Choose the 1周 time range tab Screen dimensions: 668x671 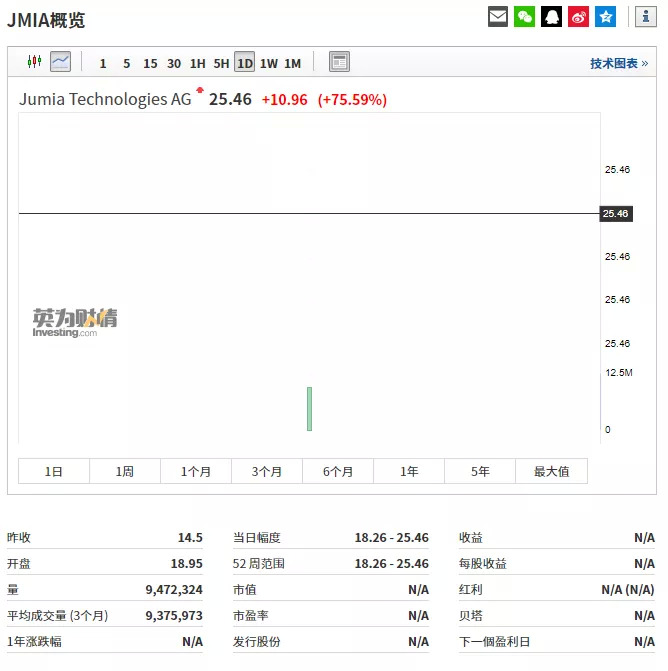125,471
